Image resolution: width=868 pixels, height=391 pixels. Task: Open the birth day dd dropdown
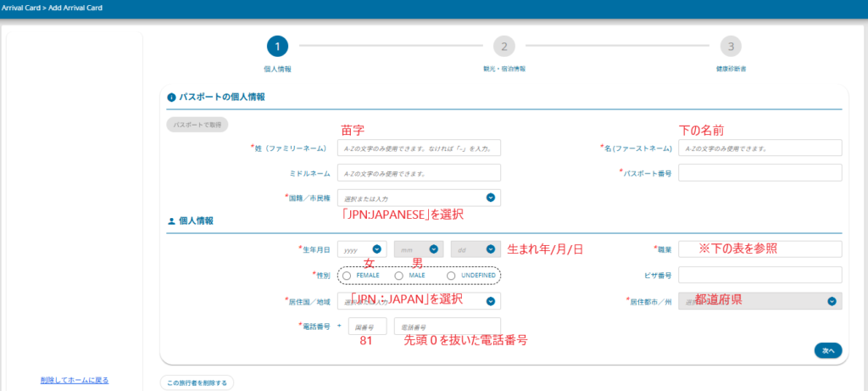pos(476,249)
